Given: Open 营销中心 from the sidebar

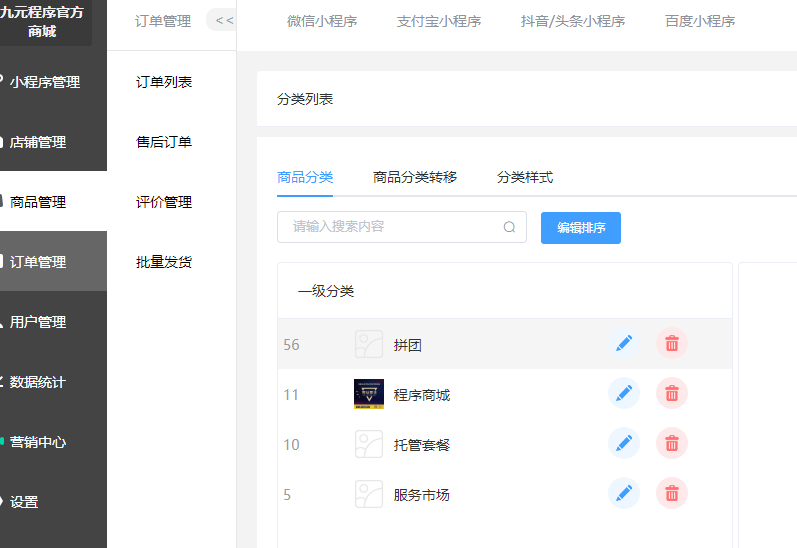Looking at the screenshot, I should pos(38,442).
